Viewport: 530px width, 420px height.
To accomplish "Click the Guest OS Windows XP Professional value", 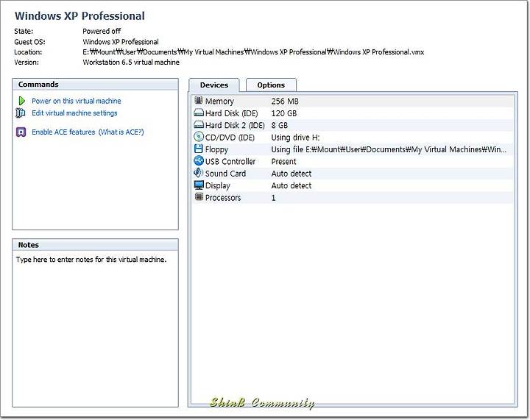I will click(x=121, y=42).
